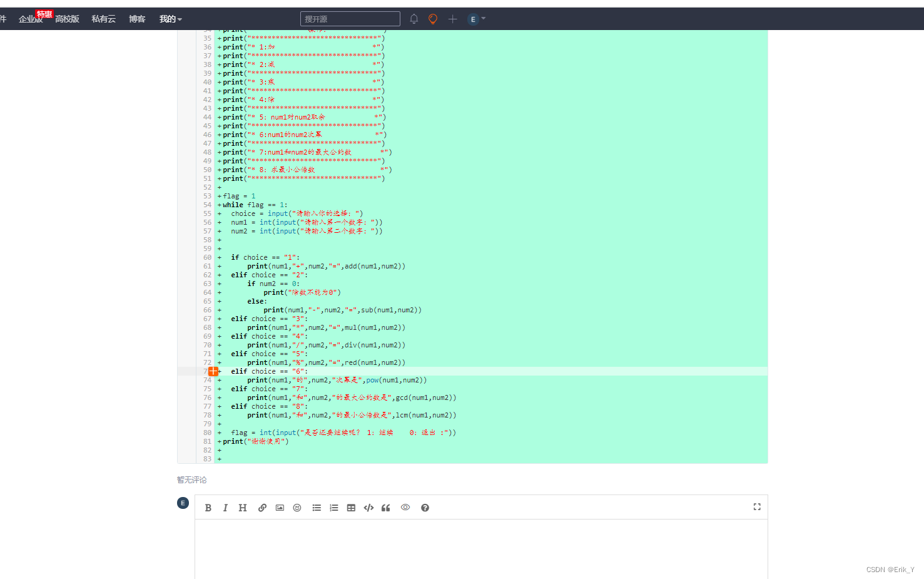Screen dimensions: 924x579
Task: Open 博客 nav item
Action: pyautogui.click(x=137, y=19)
